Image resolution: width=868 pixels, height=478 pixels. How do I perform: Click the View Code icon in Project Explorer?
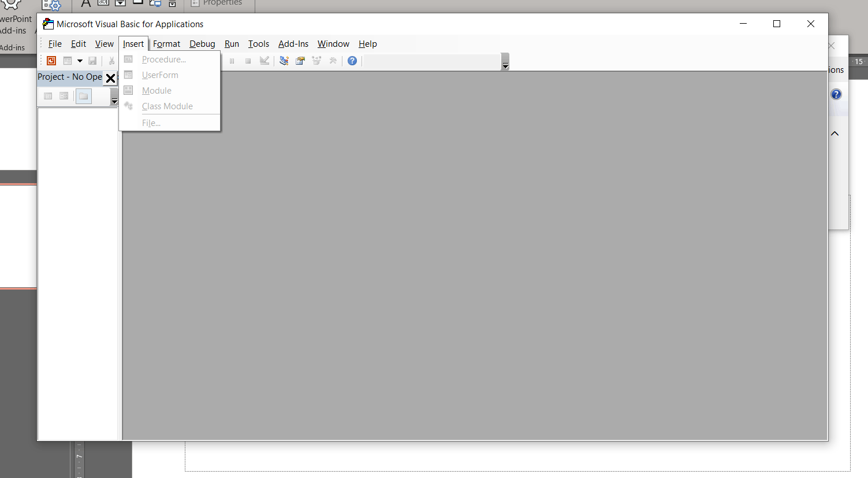coord(48,96)
